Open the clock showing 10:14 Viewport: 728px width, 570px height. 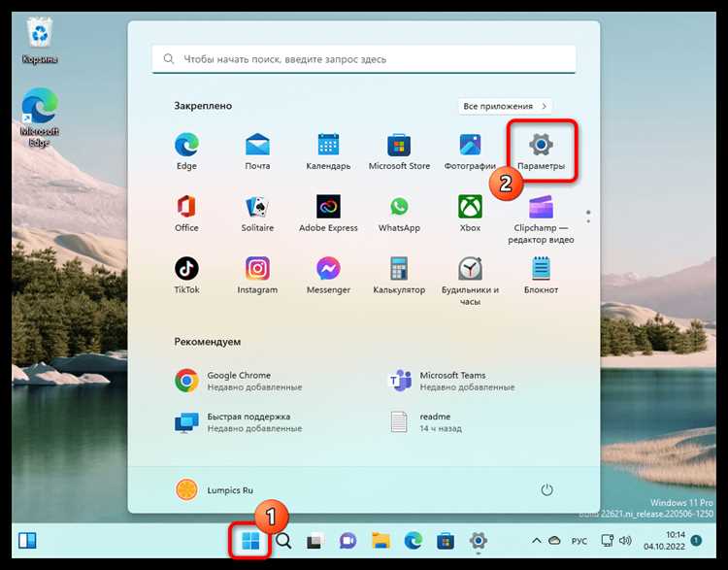[664, 541]
